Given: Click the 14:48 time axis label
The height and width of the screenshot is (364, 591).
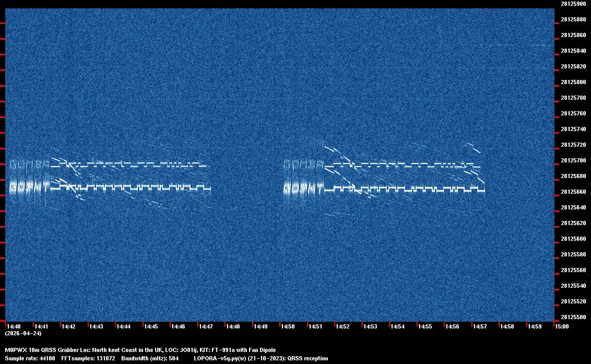Looking at the screenshot, I should click(233, 326).
